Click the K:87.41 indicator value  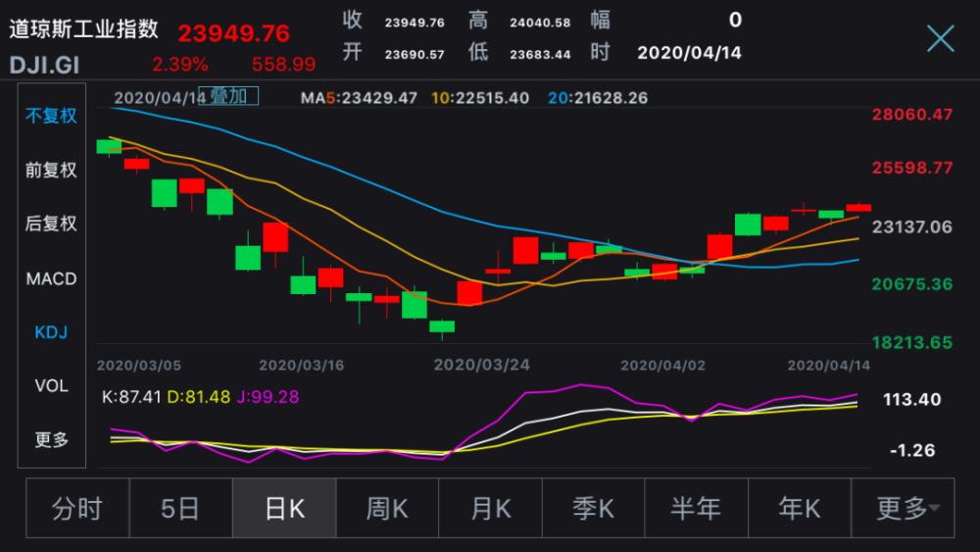(131, 397)
